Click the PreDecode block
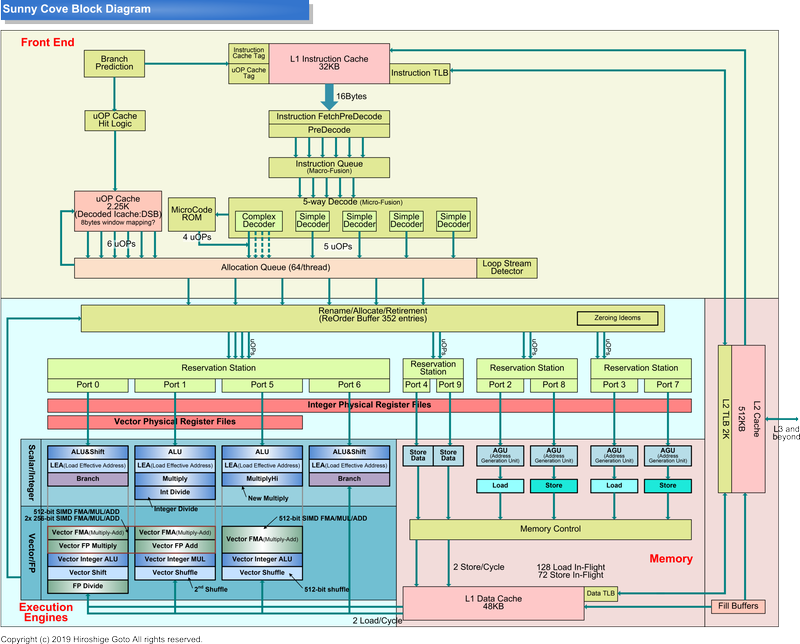 [x=329, y=130]
